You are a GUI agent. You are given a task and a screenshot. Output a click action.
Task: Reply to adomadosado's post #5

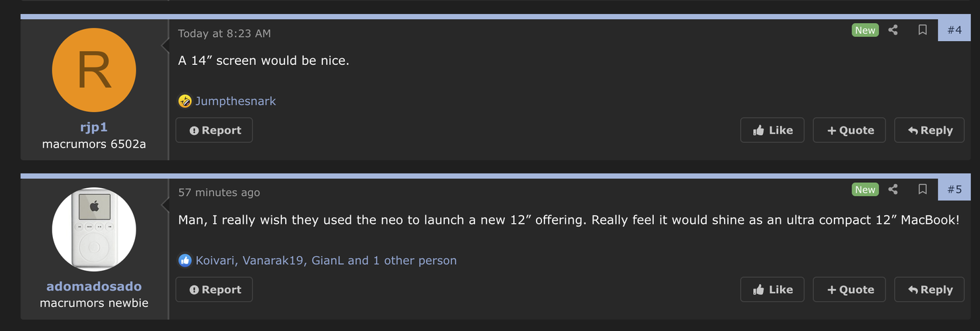(929, 289)
